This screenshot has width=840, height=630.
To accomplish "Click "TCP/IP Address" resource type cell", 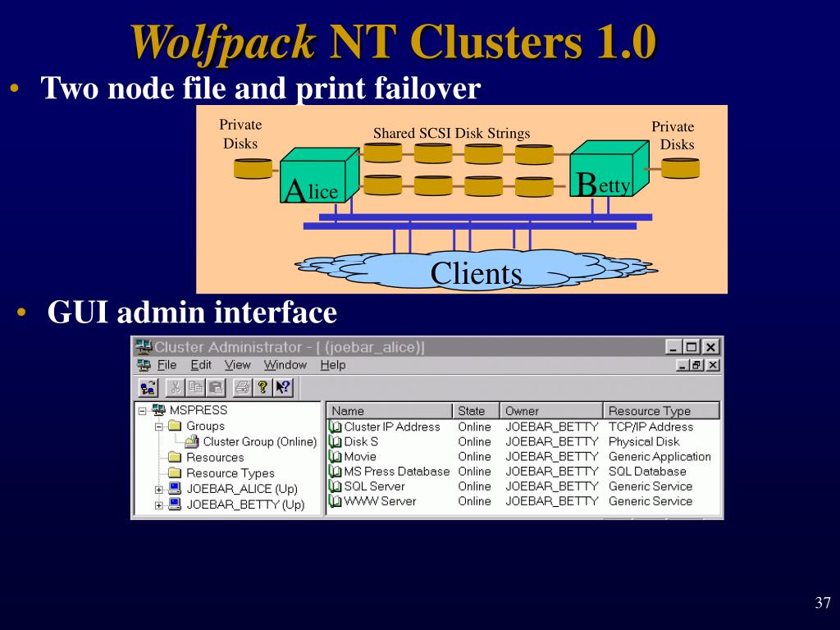I will coord(651,427).
